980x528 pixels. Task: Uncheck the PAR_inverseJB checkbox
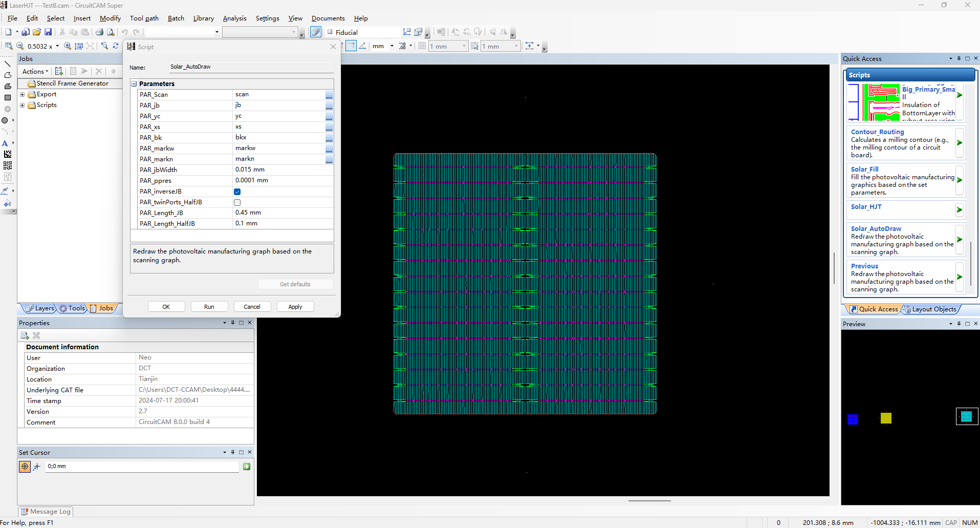(x=237, y=192)
